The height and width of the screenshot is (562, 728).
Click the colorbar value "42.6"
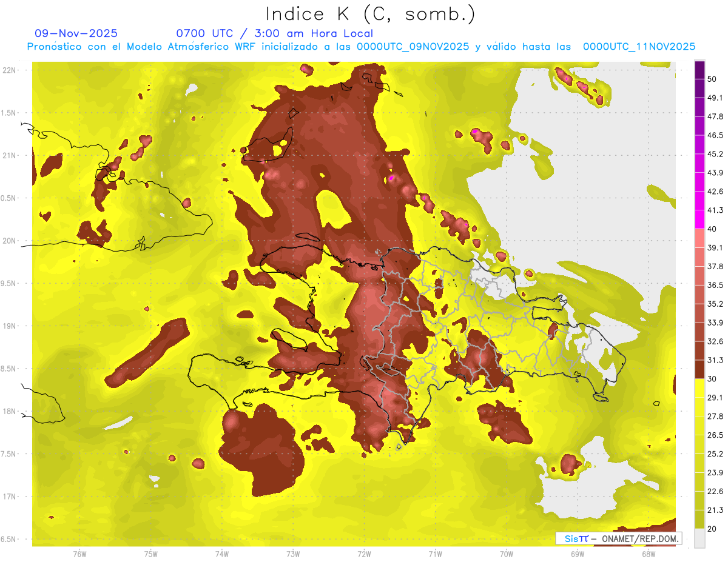(x=715, y=192)
